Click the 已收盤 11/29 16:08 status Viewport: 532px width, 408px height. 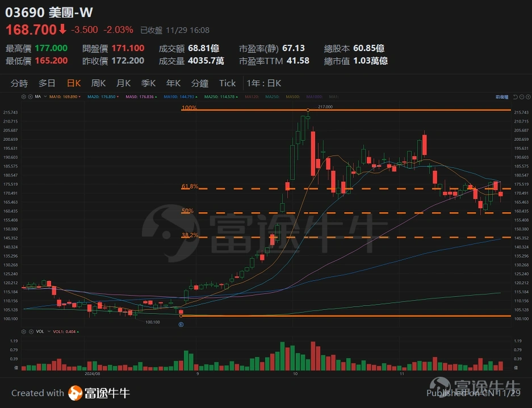pyautogui.click(x=175, y=30)
